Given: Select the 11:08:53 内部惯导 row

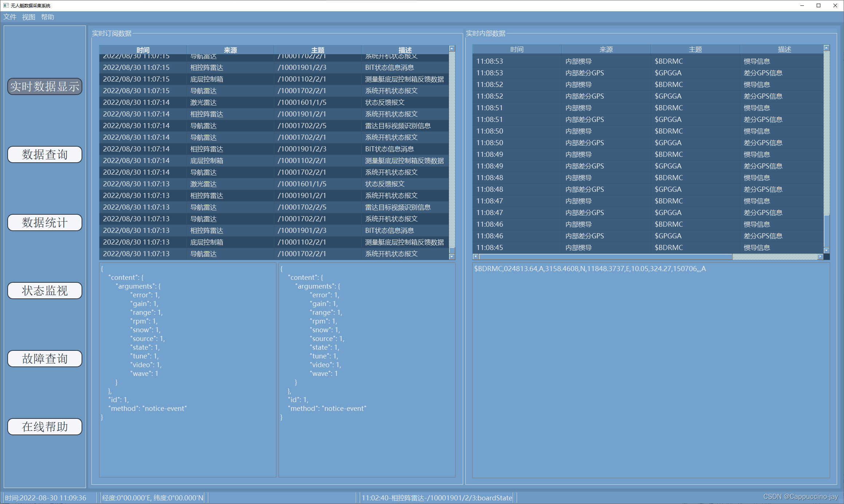Looking at the screenshot, I should pos(648,61).
